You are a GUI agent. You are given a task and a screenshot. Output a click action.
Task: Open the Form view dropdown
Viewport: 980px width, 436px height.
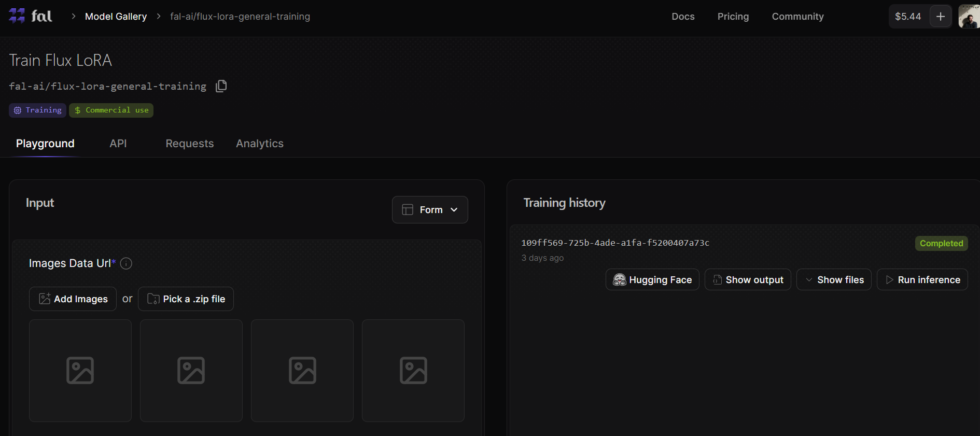[430, 210]
